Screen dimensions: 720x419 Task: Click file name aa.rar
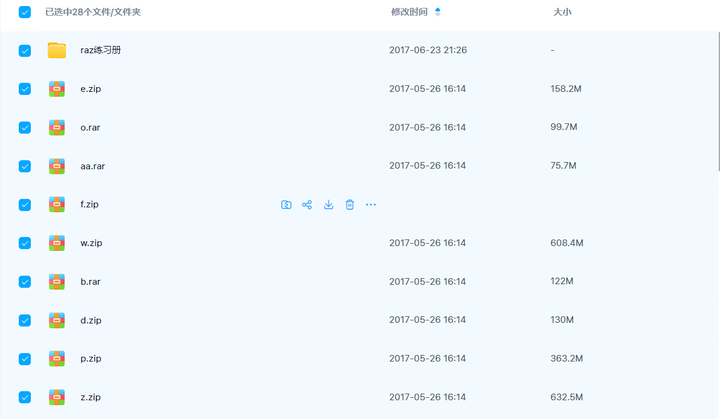pos(93,166)
